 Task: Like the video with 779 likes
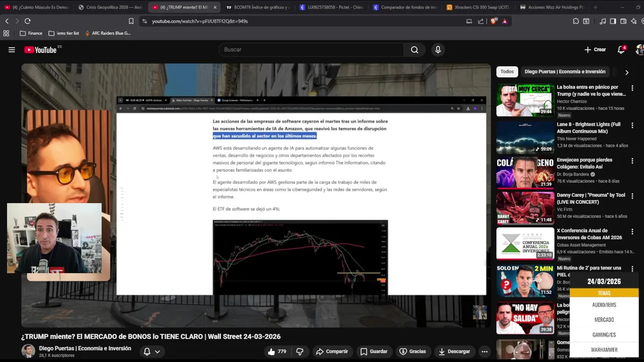click(277, 351)
